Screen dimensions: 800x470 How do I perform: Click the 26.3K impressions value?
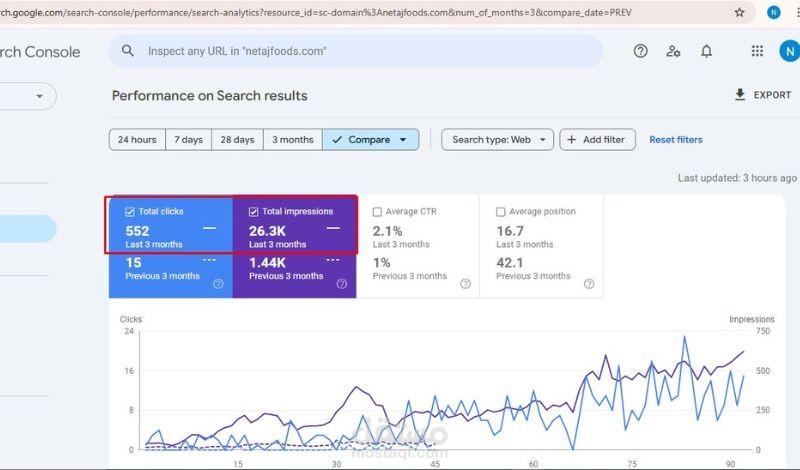tap(267, 231)
